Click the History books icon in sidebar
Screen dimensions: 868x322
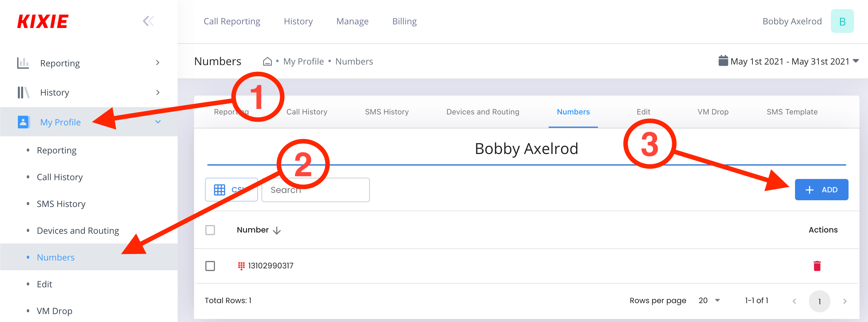tap(23, 93)
